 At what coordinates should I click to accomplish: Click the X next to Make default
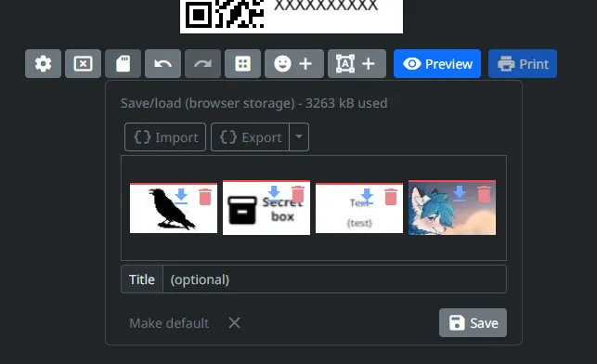pyautogui.click(x=235, y=323)
